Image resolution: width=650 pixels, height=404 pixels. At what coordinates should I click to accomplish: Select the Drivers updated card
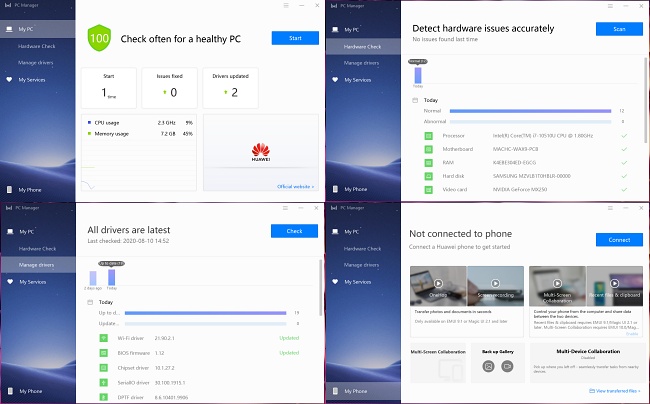tap(230, 88)
